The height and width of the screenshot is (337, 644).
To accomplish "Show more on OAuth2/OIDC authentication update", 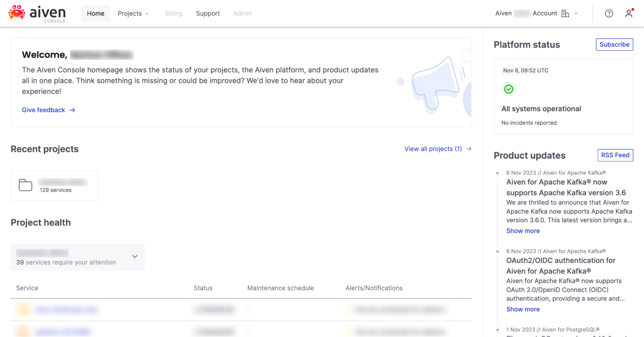I will 523,309.
